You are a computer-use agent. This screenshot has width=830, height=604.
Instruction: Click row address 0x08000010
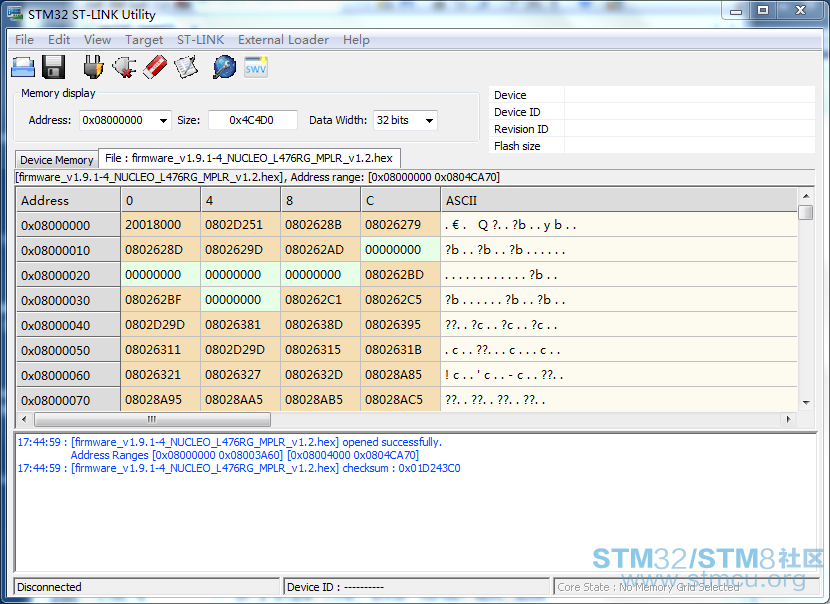pos(68,250)
